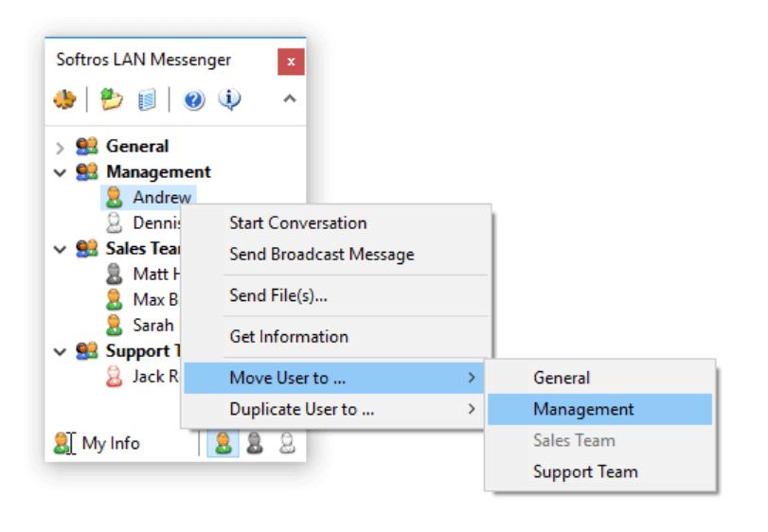Expand the General group arrow
The image size is (768, 532).
(x=60, y=148)
